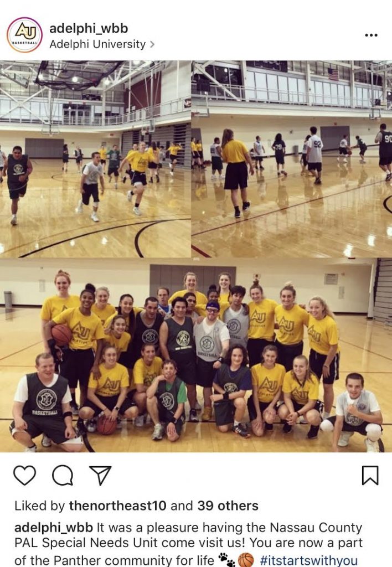Tap the "Liked by" text line

click(x=136, y=506)
